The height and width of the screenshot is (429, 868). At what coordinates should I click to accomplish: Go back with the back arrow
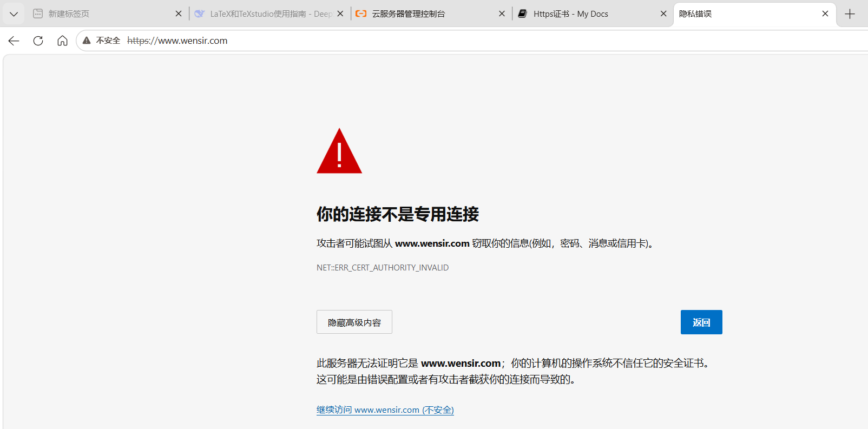(x=14, y=41)
